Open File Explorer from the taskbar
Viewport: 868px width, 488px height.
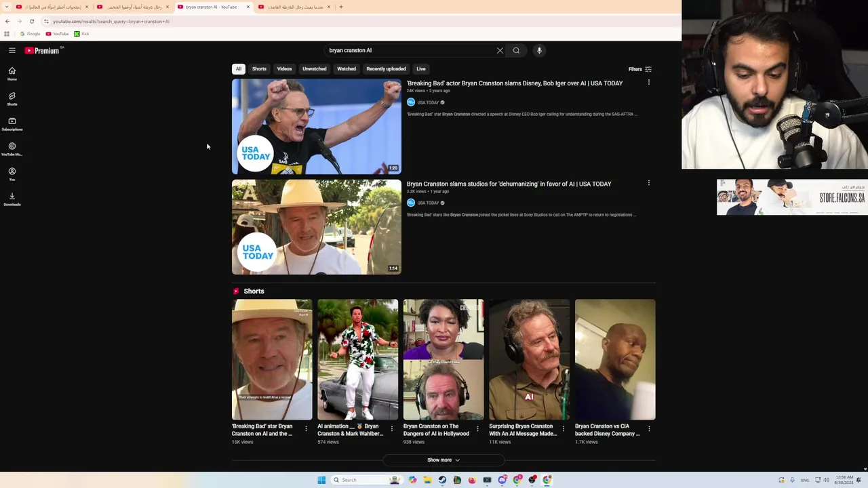(427, 480)
